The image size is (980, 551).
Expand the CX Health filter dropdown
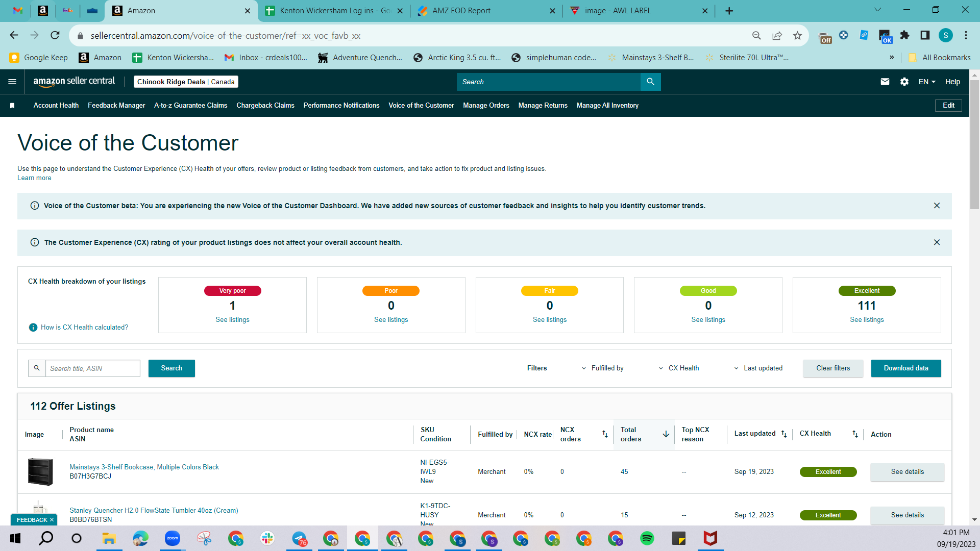[x=679, y=368]
